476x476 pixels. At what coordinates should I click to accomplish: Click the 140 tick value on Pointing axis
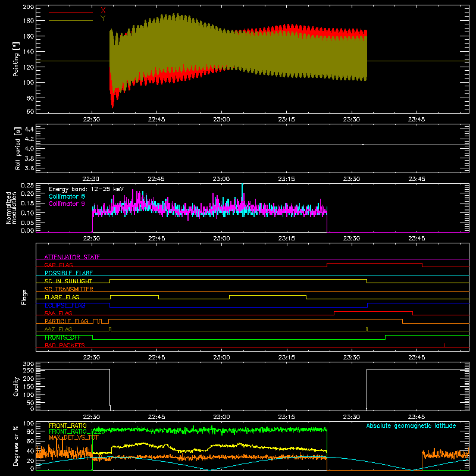[x=29, y=52]
